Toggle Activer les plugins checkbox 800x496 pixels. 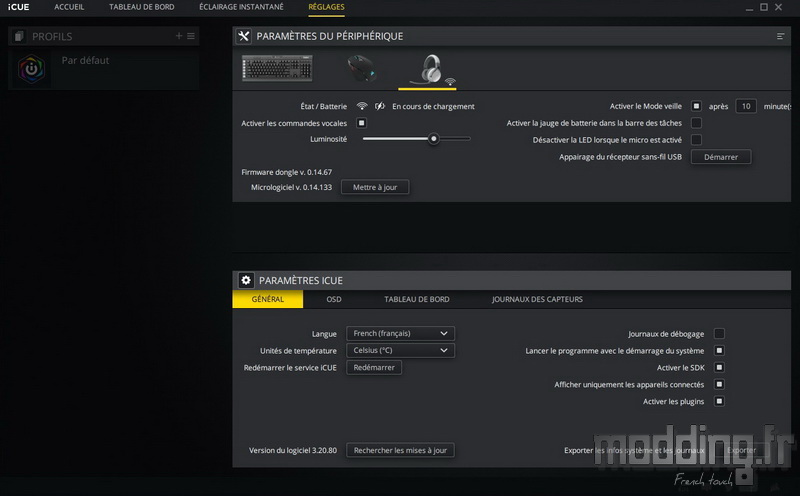pos(719,401)
